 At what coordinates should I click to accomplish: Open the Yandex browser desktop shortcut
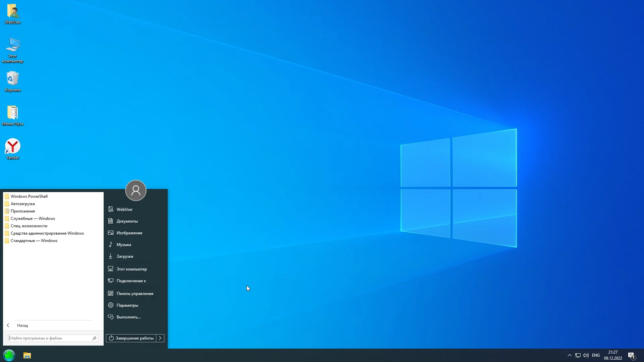tap(12, 147)
